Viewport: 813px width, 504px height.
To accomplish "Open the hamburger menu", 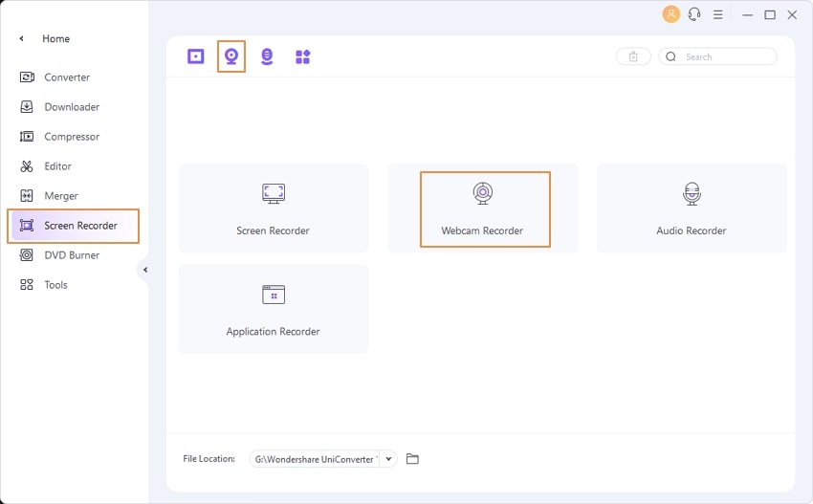I will point(718,14).
